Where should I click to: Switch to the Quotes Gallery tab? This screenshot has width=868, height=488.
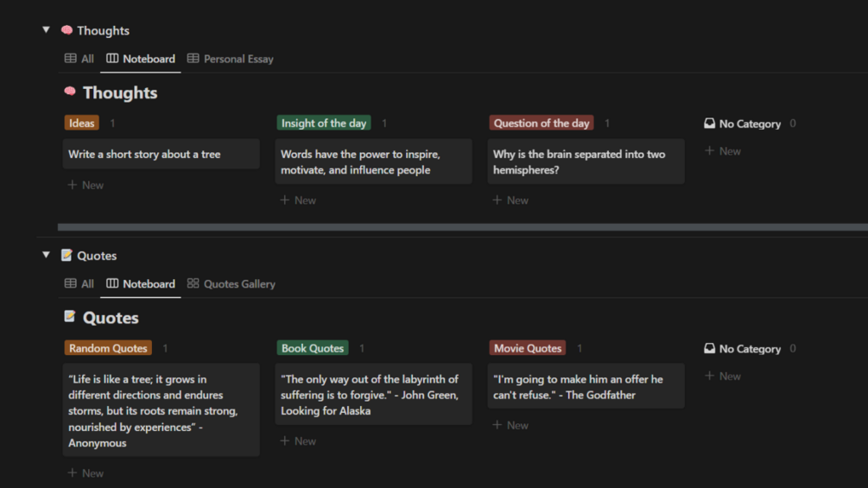pyautogui.click(x=231, y=284)
